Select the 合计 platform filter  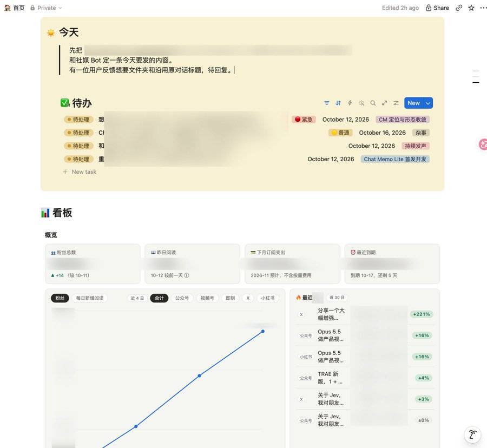pos(159,298)
